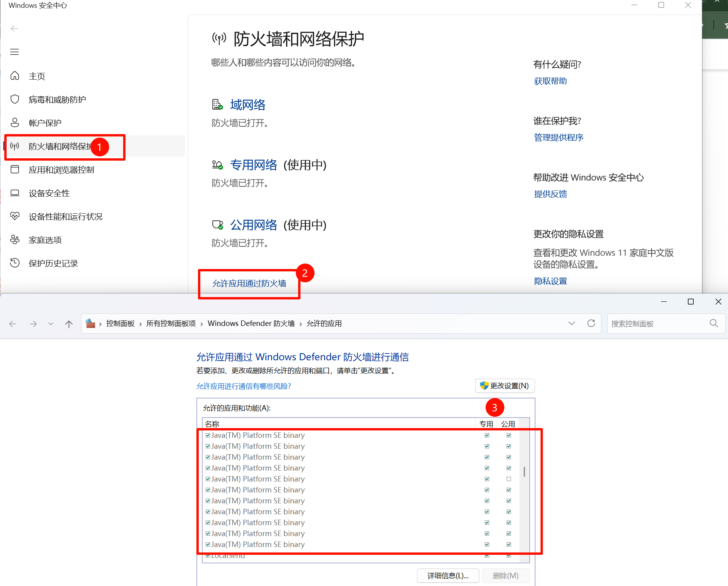Uncheck the first Java(TM) Platform SE binary entry
This screenshot has width=728, height=586.
click(x=208, y=435)
